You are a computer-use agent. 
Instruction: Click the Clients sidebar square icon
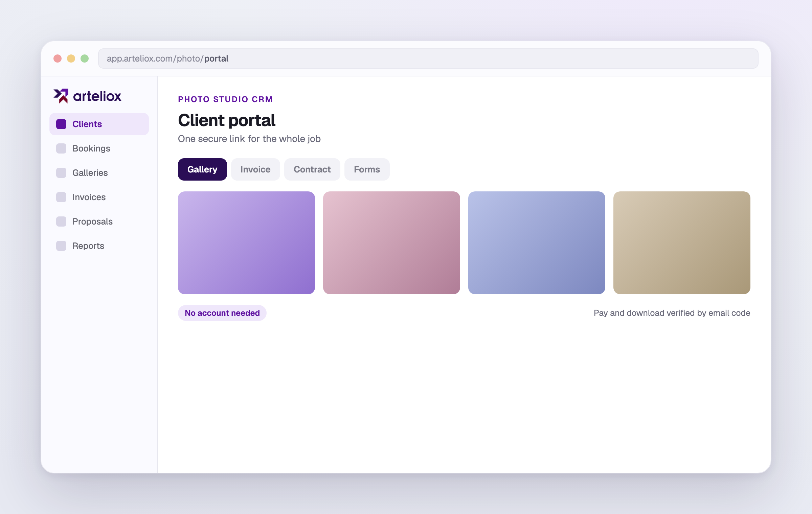point(61,124)
